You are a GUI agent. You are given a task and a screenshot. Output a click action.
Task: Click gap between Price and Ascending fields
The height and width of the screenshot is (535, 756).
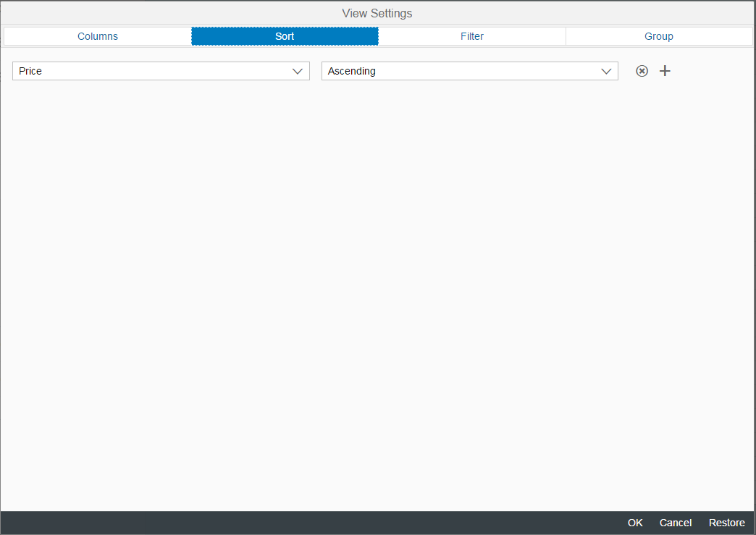316,71
